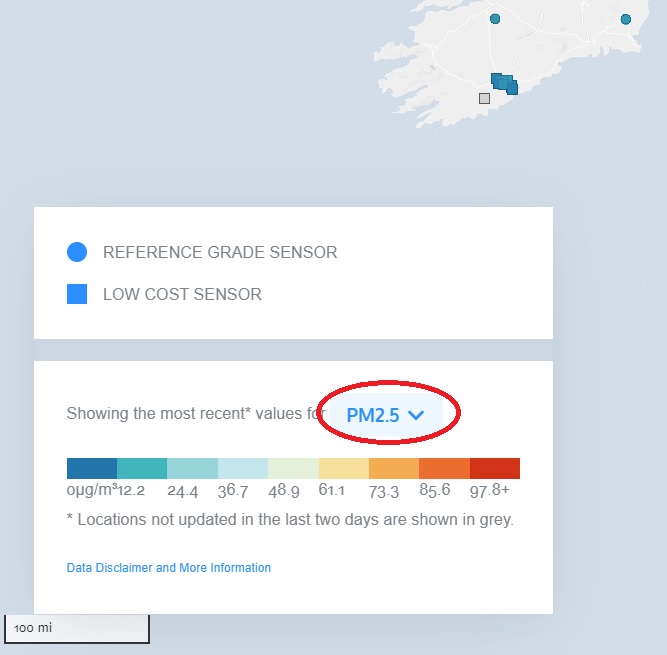
Task: Select the grey outdated sensor square on map
Action: tap(484, 99)
